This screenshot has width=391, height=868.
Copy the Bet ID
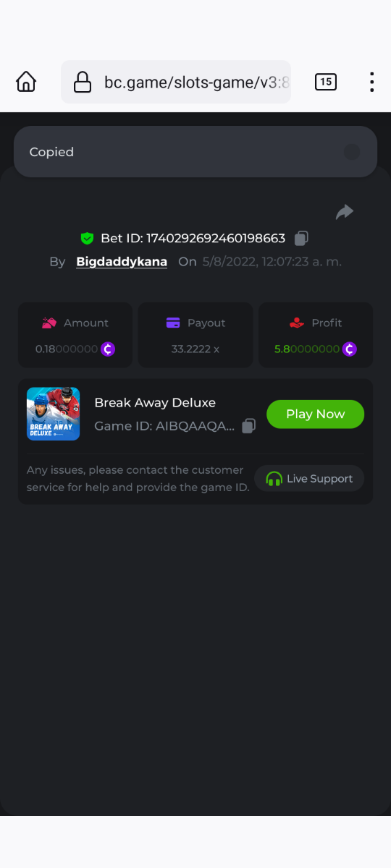(x=302, y=238)
